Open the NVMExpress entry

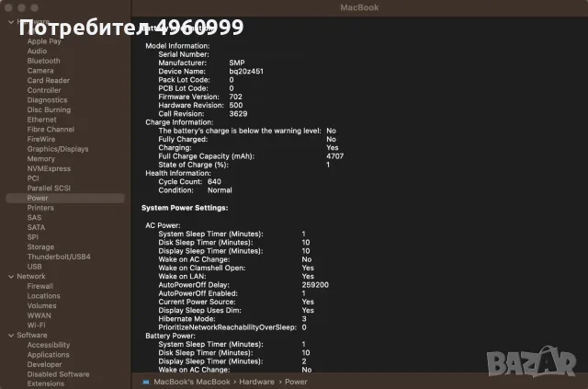49,168
